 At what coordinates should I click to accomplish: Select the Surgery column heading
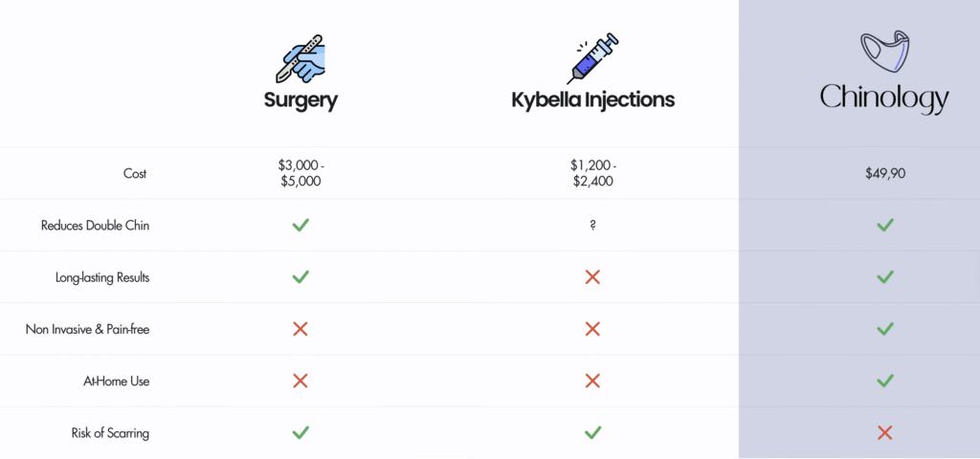tap(301, 100)
